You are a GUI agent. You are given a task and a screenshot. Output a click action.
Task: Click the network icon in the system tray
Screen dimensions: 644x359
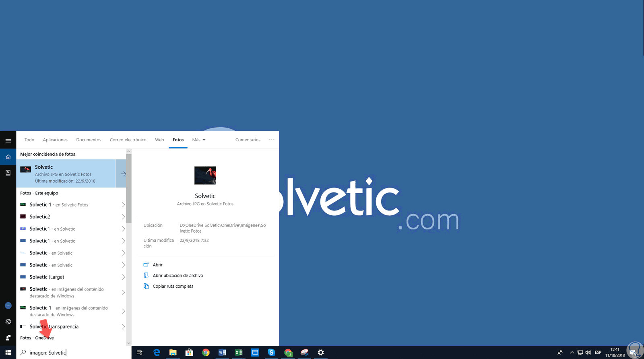pyautogui.click(x=580, y=353)
